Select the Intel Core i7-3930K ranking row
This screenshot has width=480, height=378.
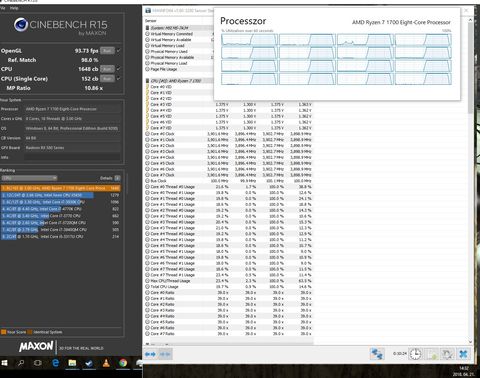coord(60,202)
